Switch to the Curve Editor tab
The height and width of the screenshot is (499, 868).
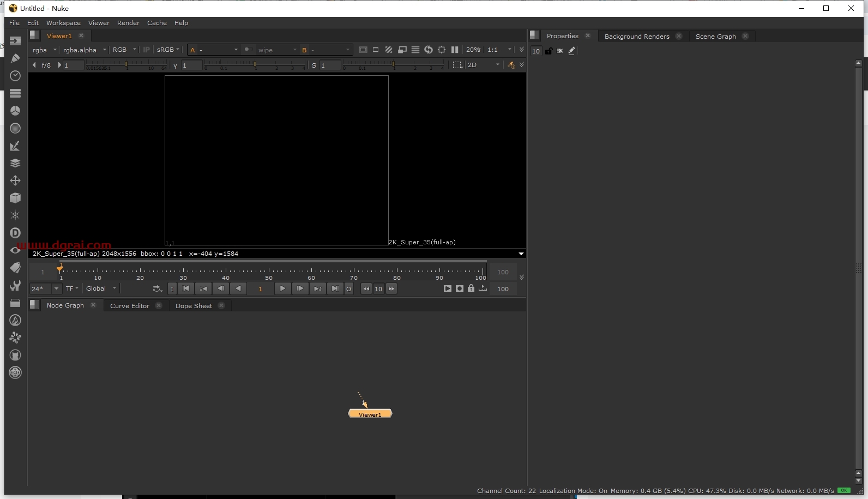point(129,306)
